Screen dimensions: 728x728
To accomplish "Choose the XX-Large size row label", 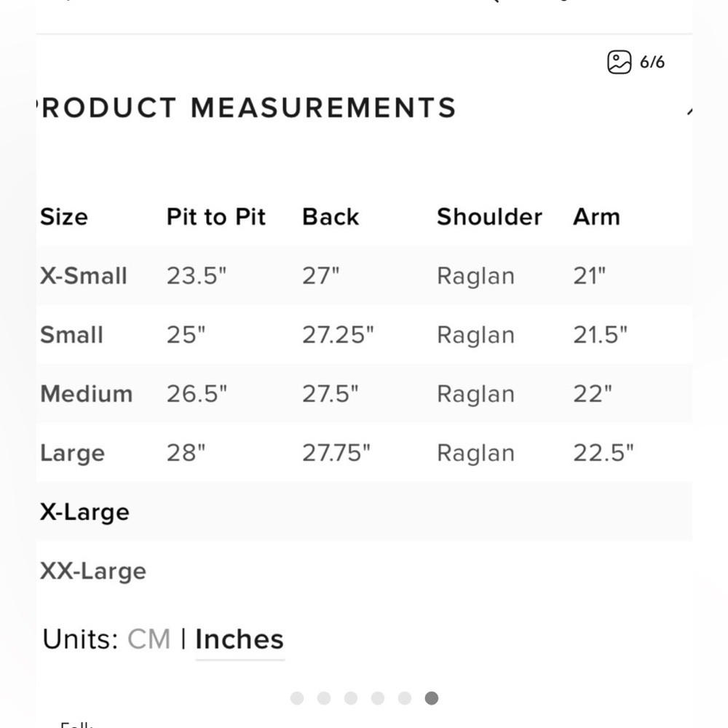I will pyautogui.click(x=93, y=571).
